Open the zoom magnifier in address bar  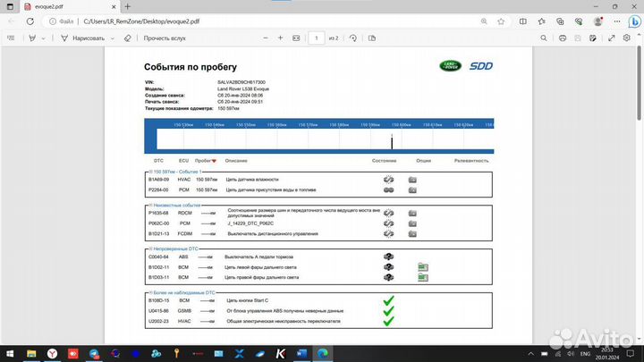pos(484,21)
